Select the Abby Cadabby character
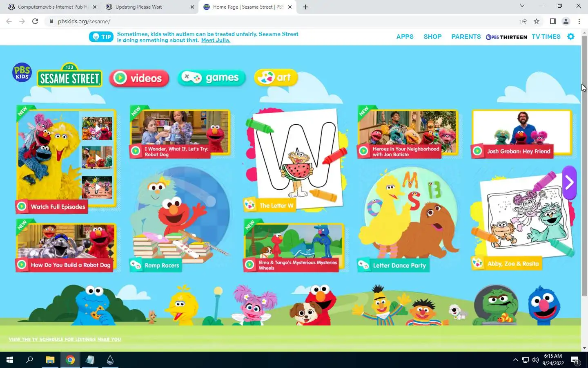 click(254, 305)
